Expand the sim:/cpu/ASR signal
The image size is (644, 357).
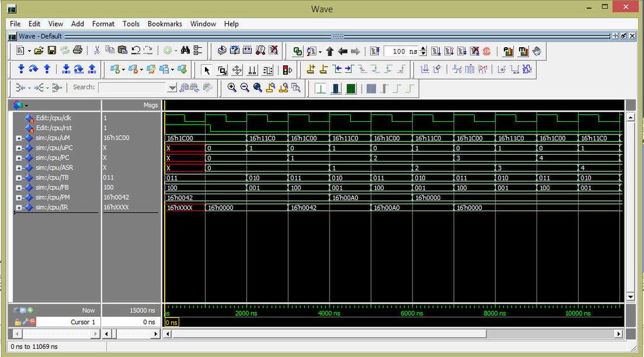tap(18, 168)
